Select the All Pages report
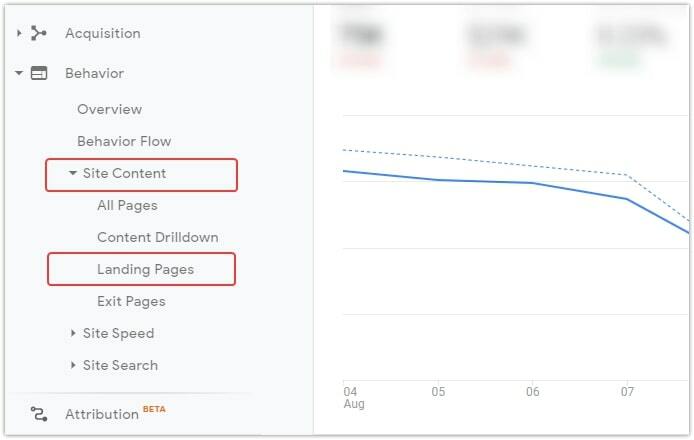 click(x=127, y=205)
